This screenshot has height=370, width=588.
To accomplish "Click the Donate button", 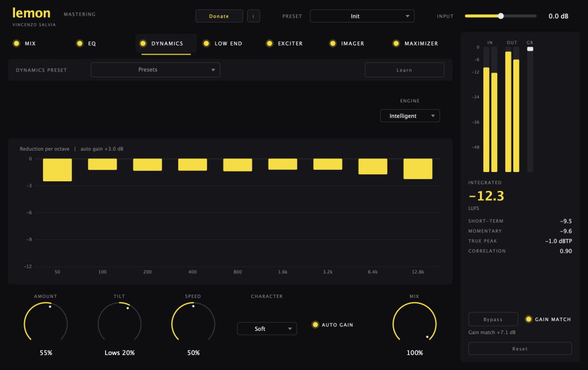I will point(219,16).
